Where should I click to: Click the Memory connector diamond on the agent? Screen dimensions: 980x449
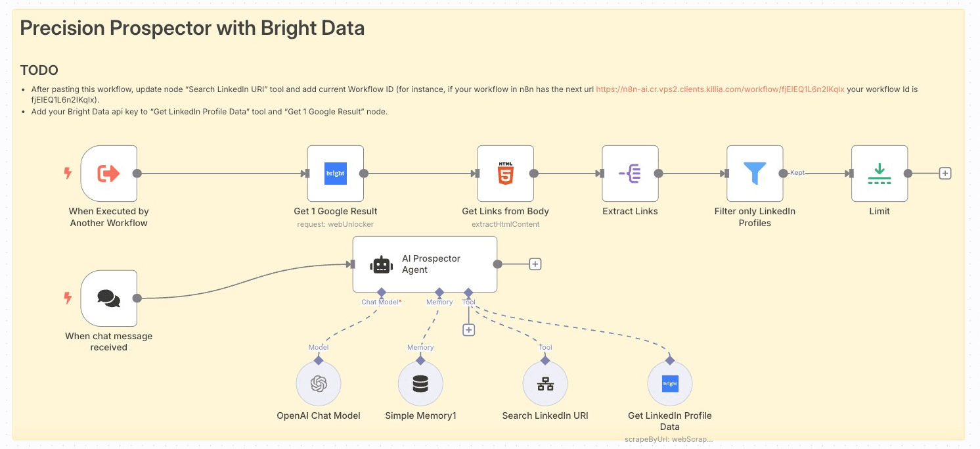[x=439, y=292]
